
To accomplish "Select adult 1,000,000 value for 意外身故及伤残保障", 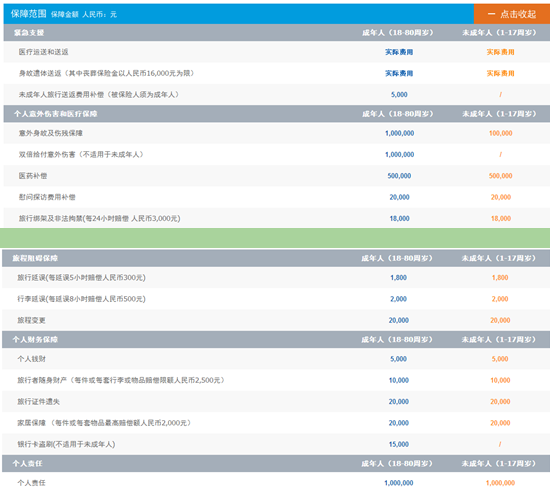I will coord(400,133).
